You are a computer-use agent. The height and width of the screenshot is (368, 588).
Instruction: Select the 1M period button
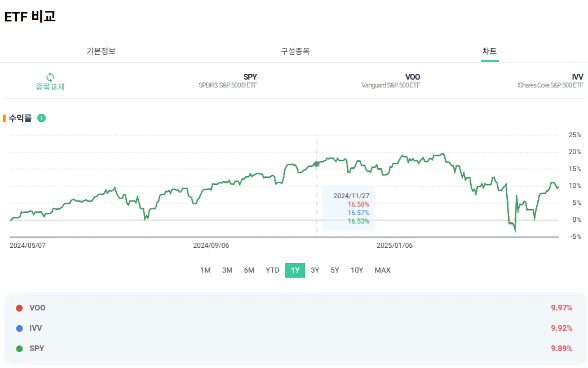205,270
